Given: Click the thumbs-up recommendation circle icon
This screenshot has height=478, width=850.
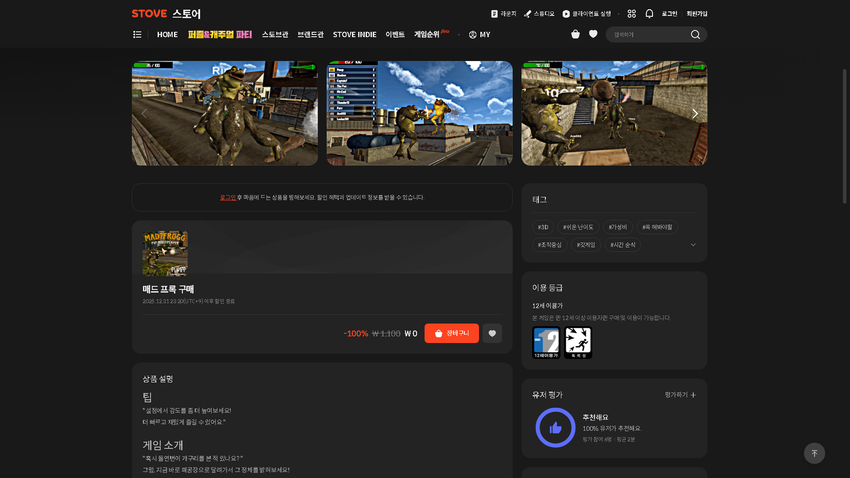Looking at the screenshot, I should click(555, 428).
